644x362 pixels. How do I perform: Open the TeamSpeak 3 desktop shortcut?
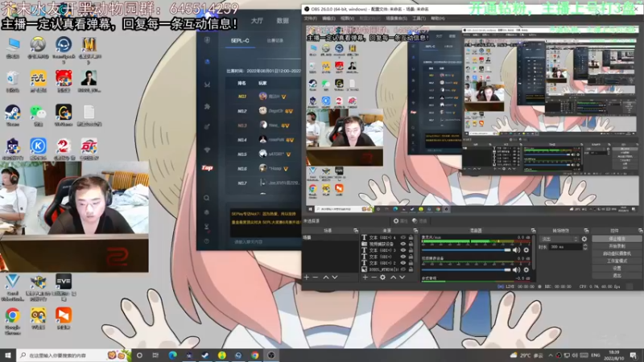pyautogui.click(x=64, y=49)
